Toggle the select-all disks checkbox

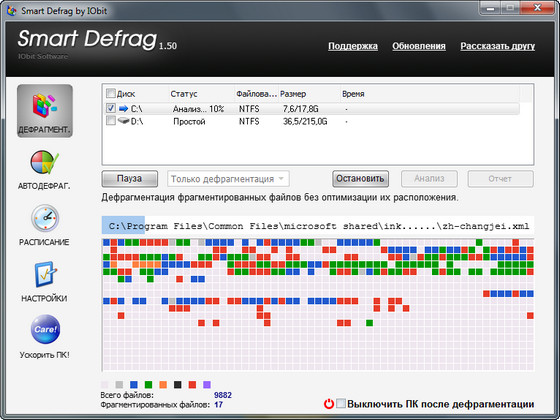pyautogui.click(x=111, y=94)
